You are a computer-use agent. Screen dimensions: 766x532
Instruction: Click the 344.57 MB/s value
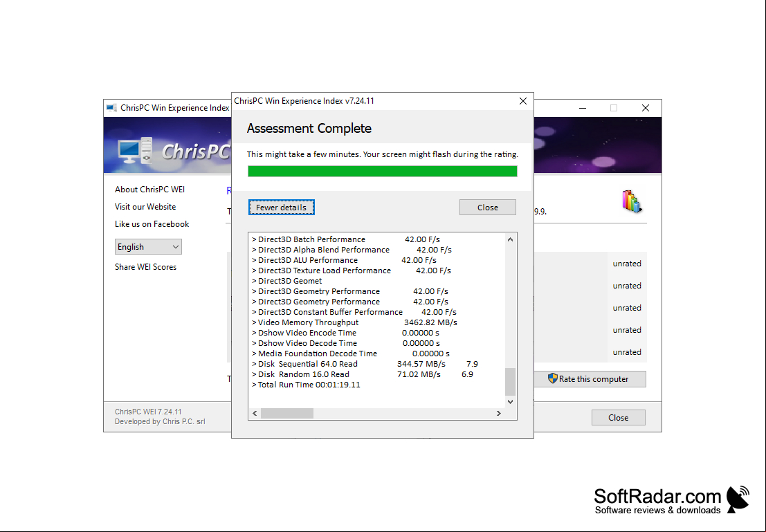click(421, 364)
